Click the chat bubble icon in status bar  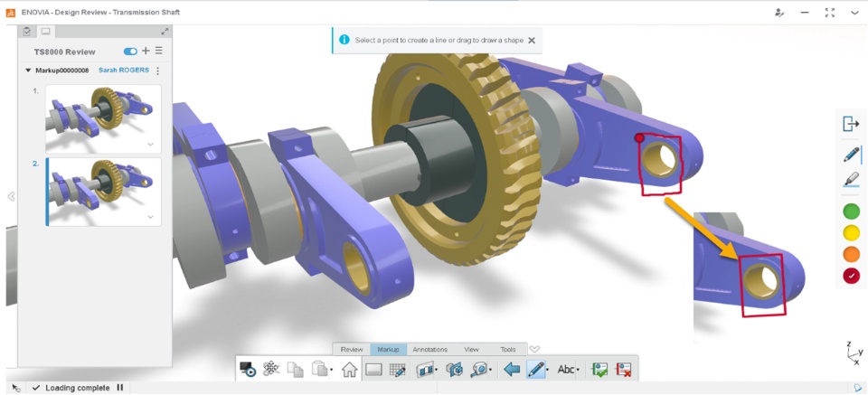click(x=858, y=388)
